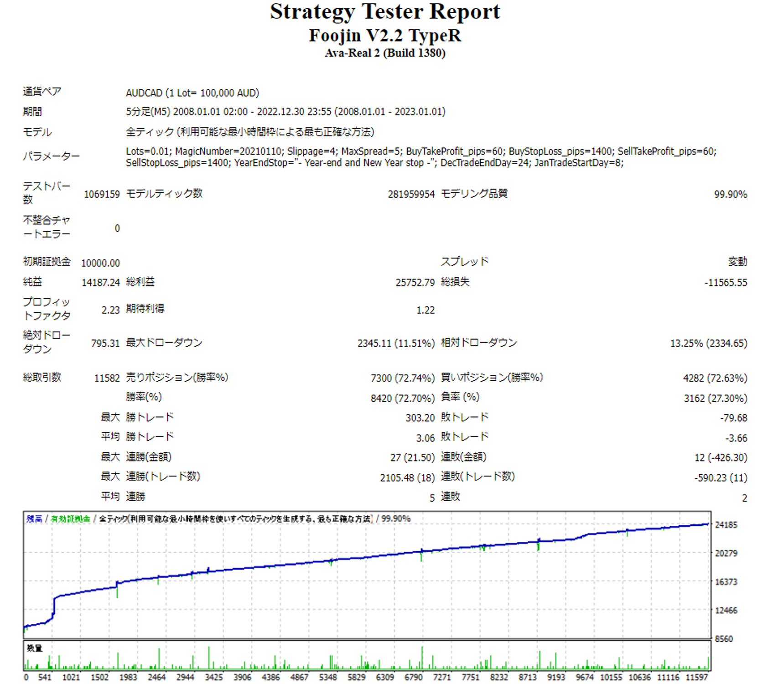This screenshot has width=784, height=684.
Task: Click the spread value 変動
Action: [x=737, y=262]
